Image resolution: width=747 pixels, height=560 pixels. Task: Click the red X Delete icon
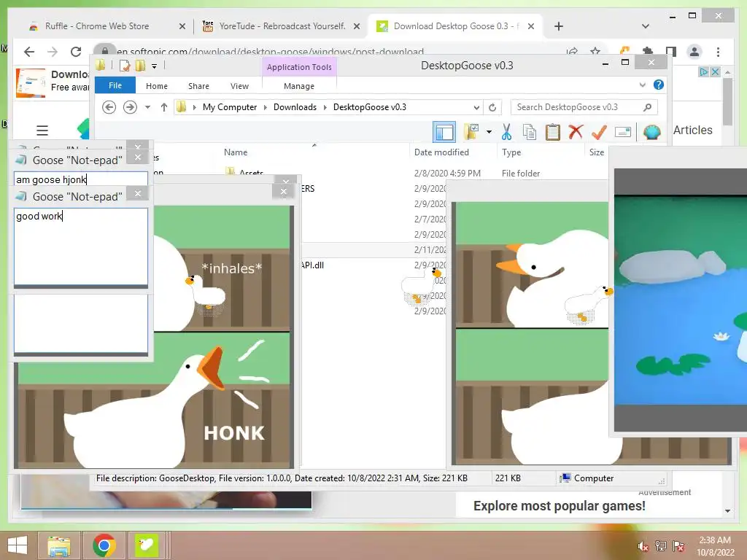[x=576, y=132]
